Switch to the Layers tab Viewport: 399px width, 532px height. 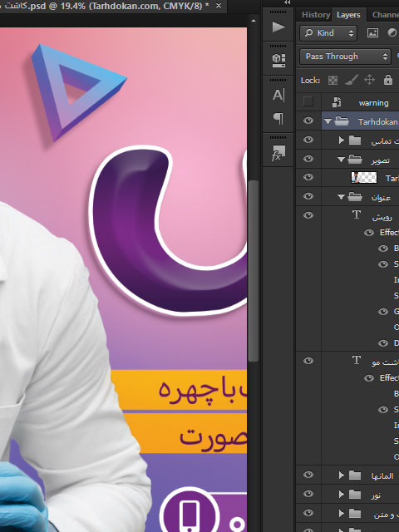[x=348, y=15]
